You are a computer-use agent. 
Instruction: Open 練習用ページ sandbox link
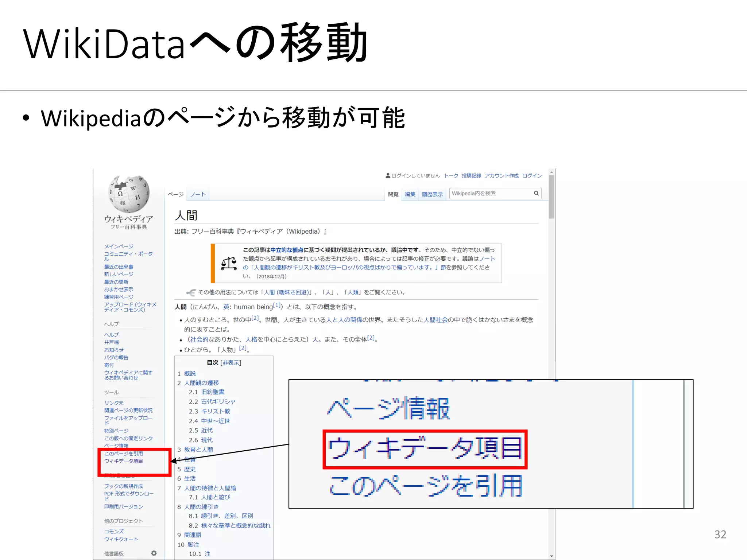(119, 297)
